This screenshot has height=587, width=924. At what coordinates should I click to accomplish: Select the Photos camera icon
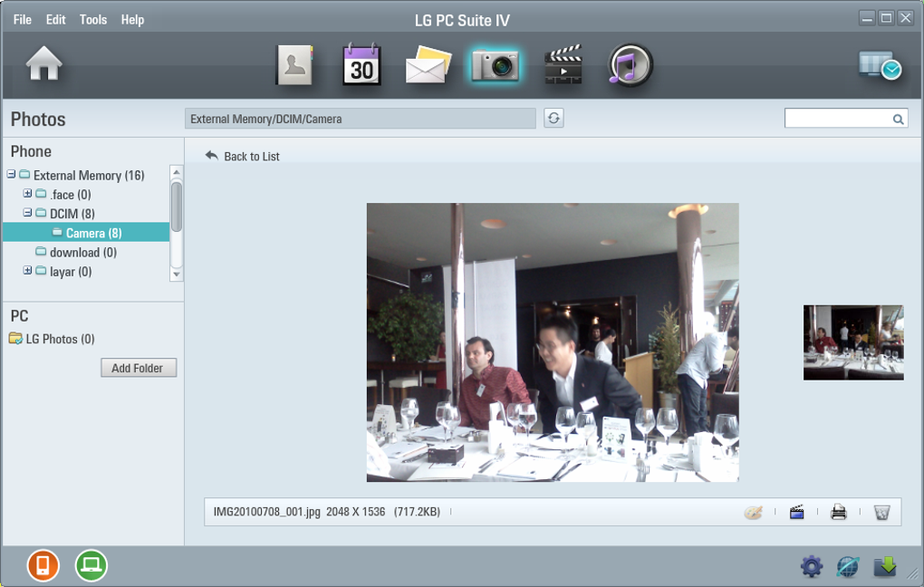click(495, 65)
